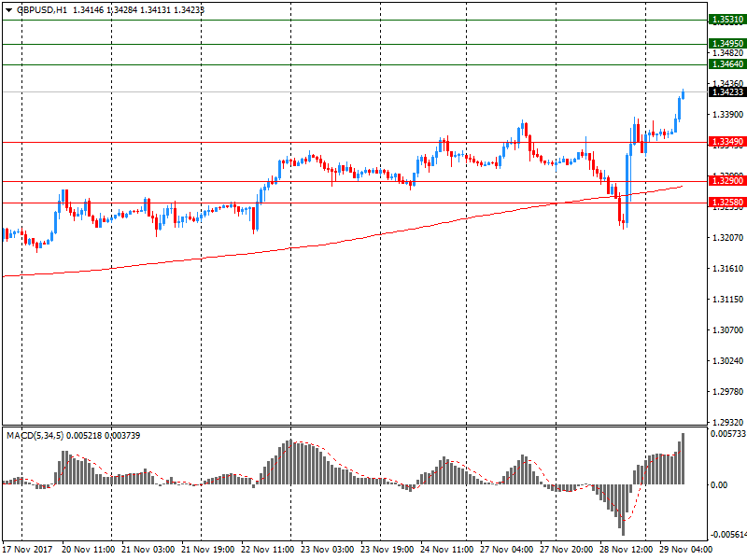Click the 21 Nov 03:00 time label
This screenshot has width=747, height=560.
pyautogui.click(x=148, y=550)
